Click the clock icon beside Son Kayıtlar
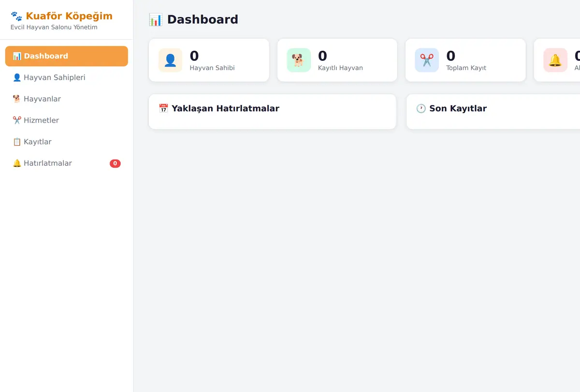 (421, 108)
